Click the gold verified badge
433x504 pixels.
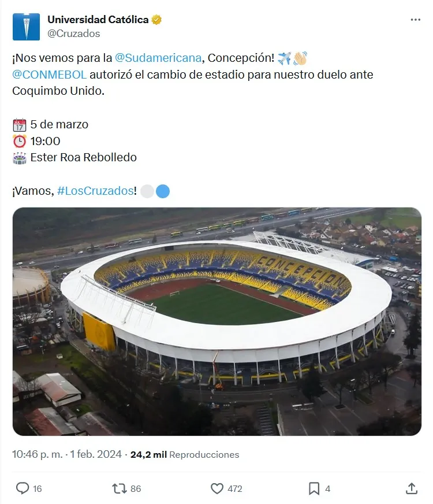coord(156,20)
